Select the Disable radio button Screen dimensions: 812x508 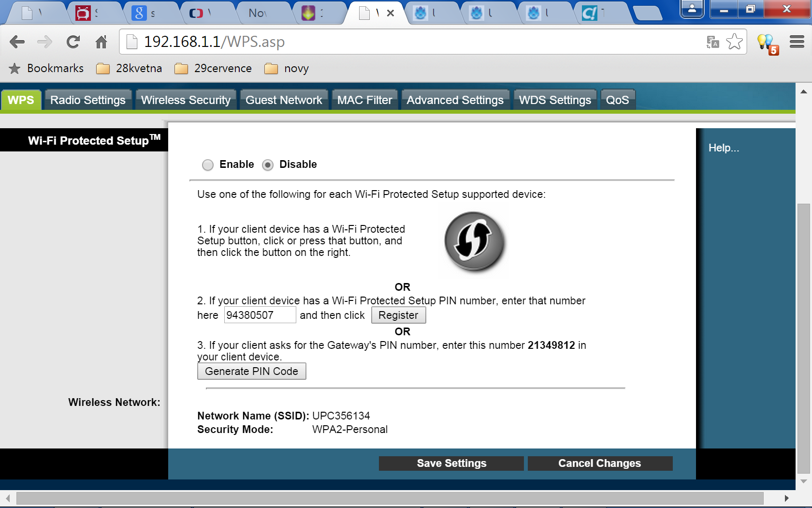(268, 165)
